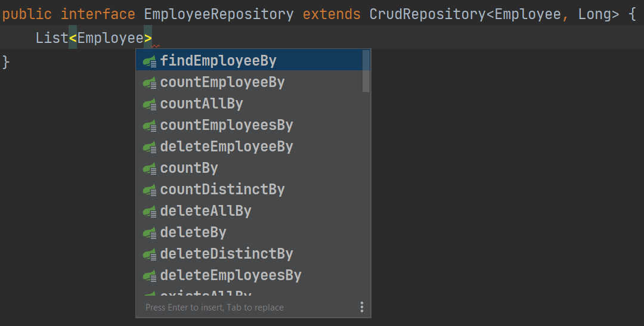Click the Spring icon beside deleteEmployeeBy
This screenshot has width=644, height=326.
pos(150,147)
